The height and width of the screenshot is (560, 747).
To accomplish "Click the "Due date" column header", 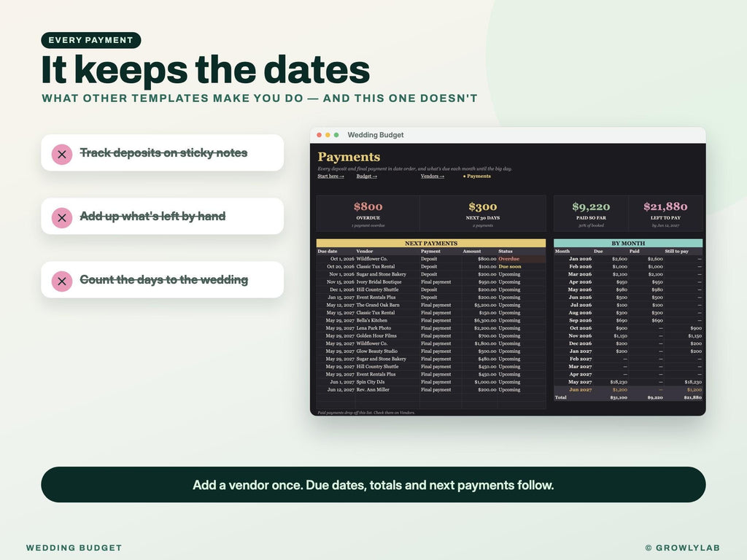I will [328, 251].
